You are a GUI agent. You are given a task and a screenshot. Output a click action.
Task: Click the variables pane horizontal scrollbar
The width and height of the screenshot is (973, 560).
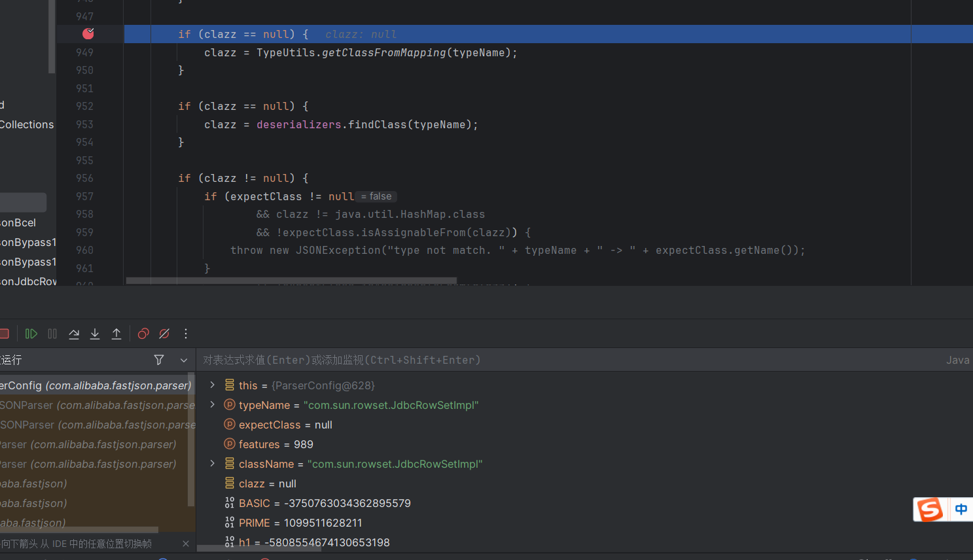coord(259,548)
